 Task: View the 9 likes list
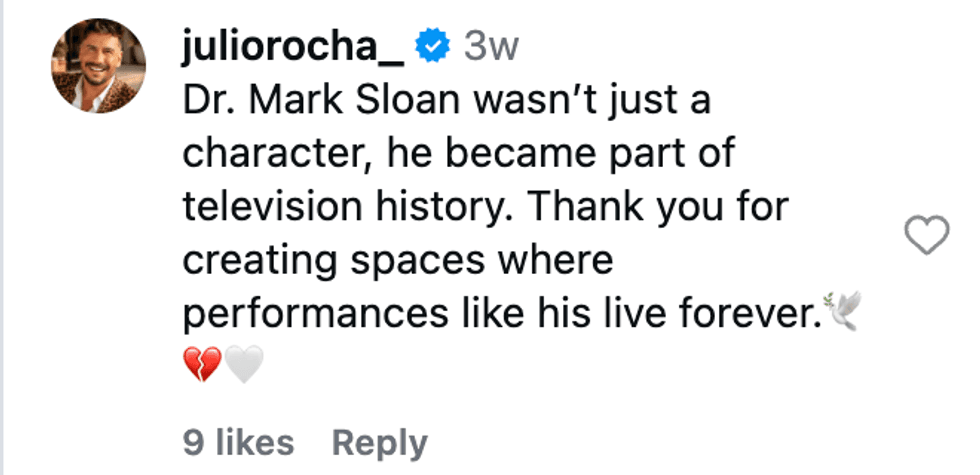click(239, 443)
